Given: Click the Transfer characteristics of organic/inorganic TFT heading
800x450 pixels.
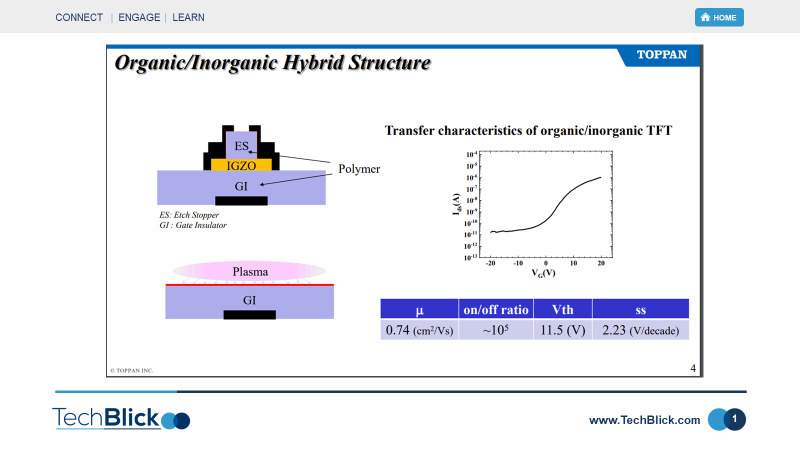Looking at the screenshot, I should [x=528, y=131].
